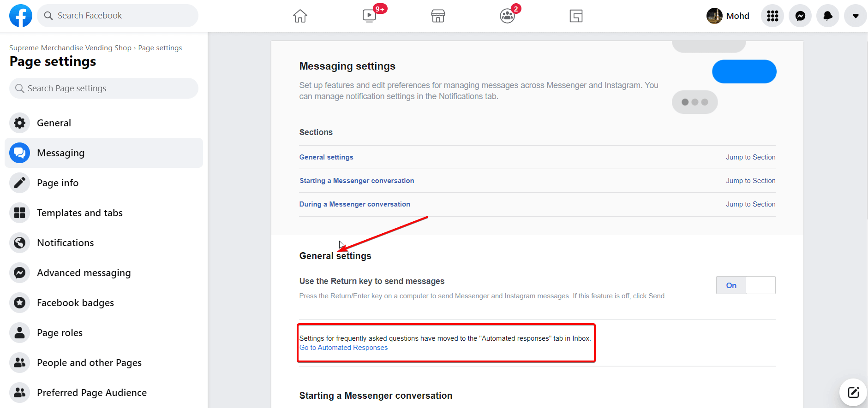Open General settings menu item
This screenshot has height=408, width=868.
pyautogui.click(x=104, y=123)
